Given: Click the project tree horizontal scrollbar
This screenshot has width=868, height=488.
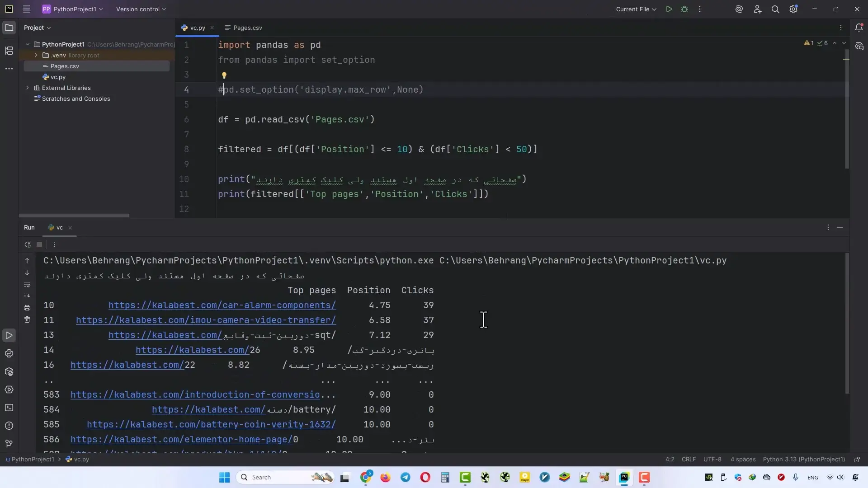Looking at the screenshot, I should tap(74, 216).
